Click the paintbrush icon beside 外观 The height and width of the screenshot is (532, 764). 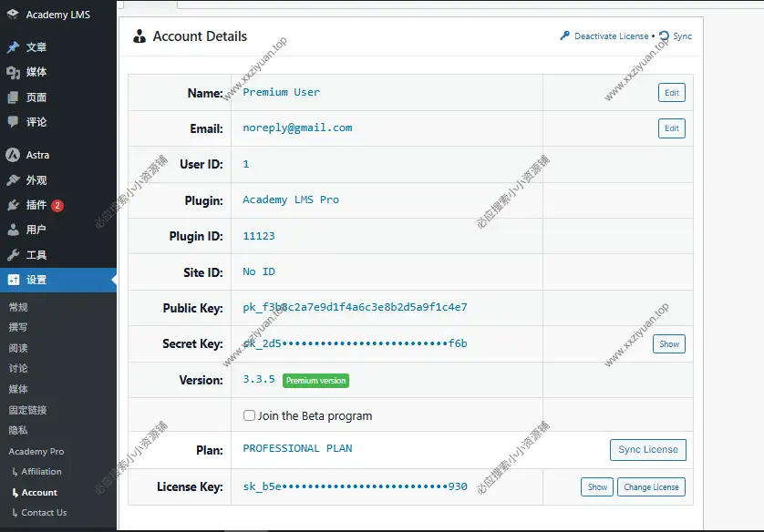13,180
